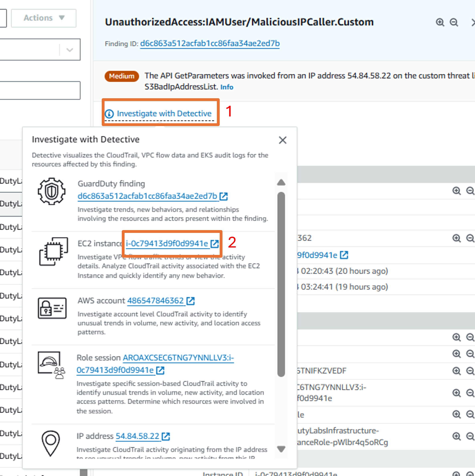The image size is (475, 476).
Task: Click info icon beside Investigate with Detective
Action: tap(109, 114)
